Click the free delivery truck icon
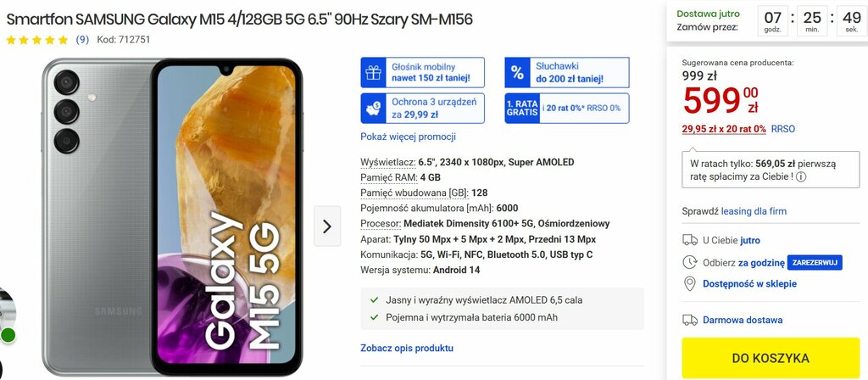The image size is (868, 380). click(690, 320)
